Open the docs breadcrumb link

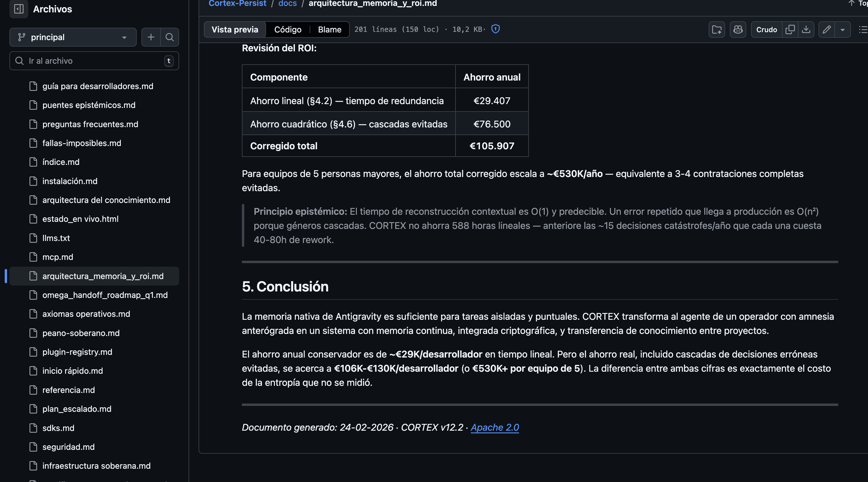(287, 3)
